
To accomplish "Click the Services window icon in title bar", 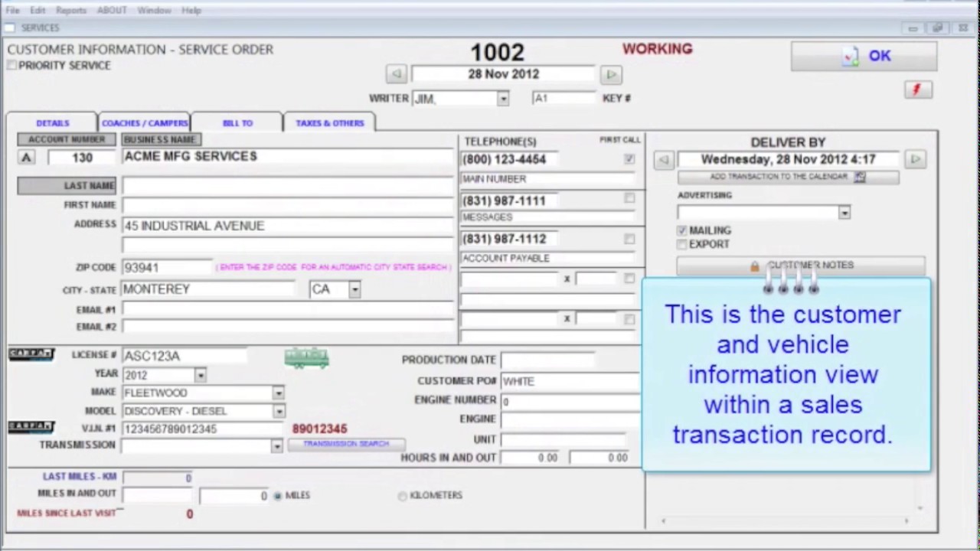I will coord(9,28).
